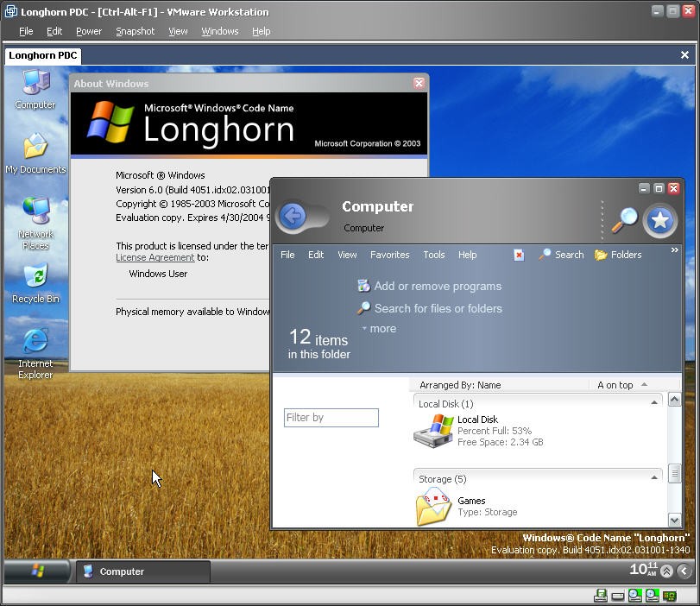This screenshot has height=606, width=700.
Task: Select the Local Disk drive icon
Action: pos(433,430)
